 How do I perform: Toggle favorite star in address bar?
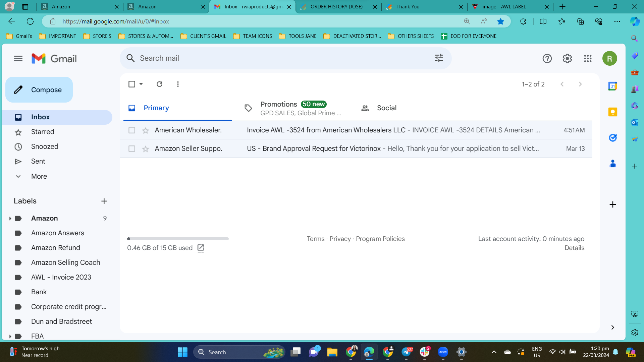point(500,21)
